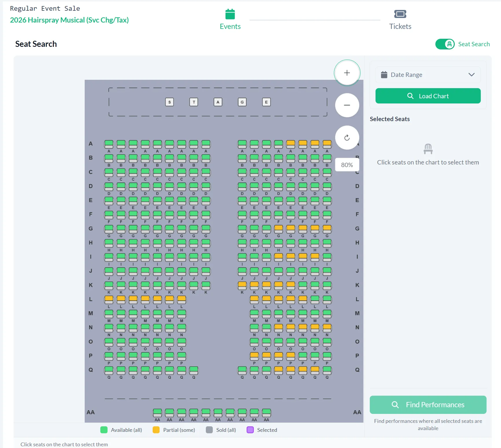Pick the first seat in left row Q
Image resolution: width=501 pixels, height=448 pixels.
[x=109, y=370]
